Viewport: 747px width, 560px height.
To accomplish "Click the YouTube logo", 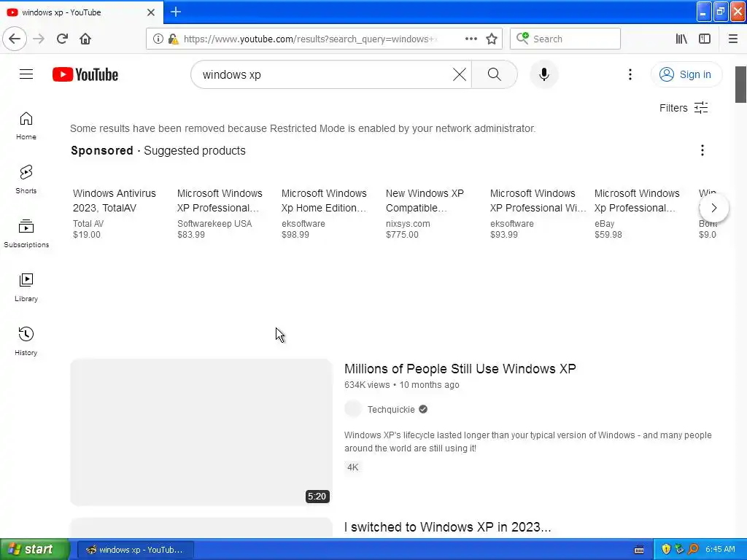I will (85, 75).
